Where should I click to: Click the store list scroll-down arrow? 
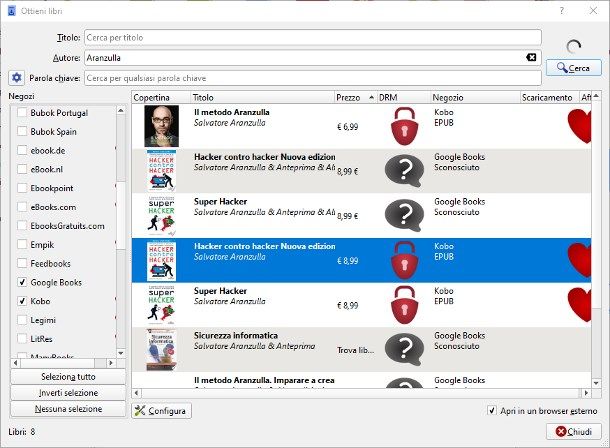(x=121, y=353)
